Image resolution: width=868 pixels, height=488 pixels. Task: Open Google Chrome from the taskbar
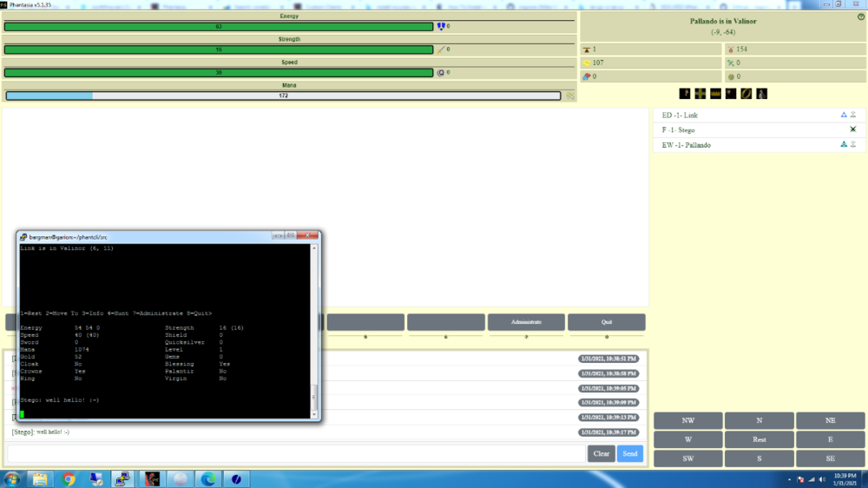pyautogui.click(x=69, y=478)
